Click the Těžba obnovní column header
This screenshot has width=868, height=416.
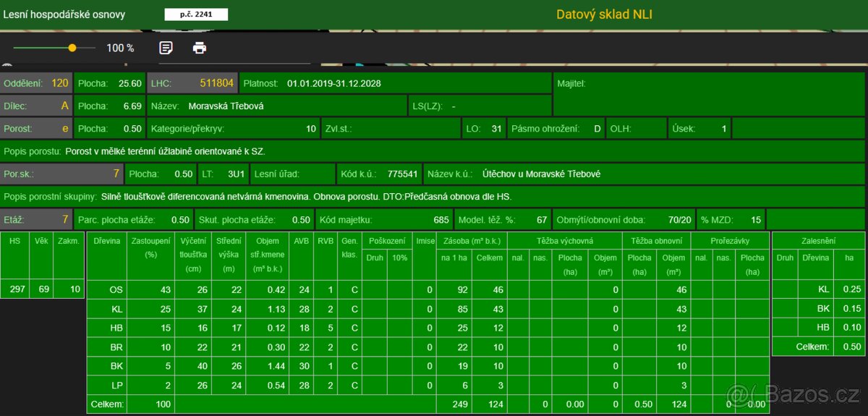(657, 240)
